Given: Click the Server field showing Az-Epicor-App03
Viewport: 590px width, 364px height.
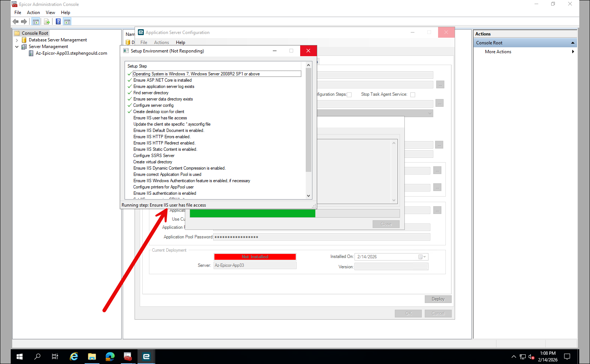Looking at the screenshot, I should (x=255, y=265).
